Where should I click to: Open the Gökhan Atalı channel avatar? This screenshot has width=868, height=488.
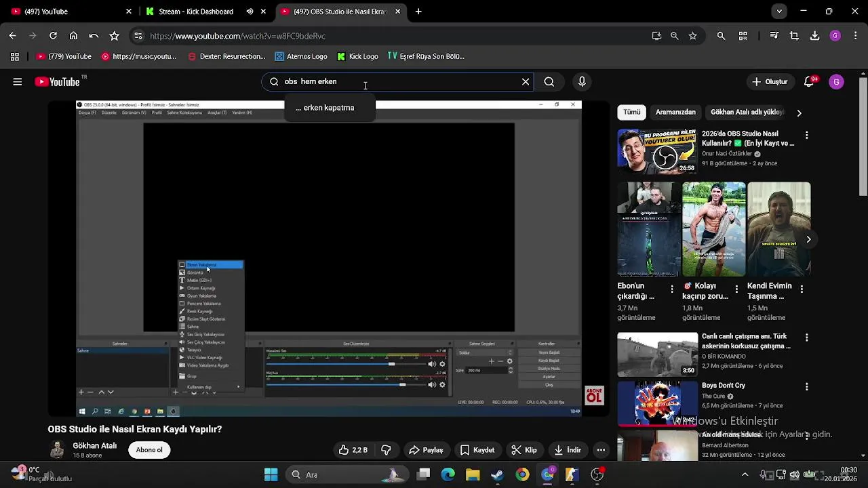(x=58, y=449)
